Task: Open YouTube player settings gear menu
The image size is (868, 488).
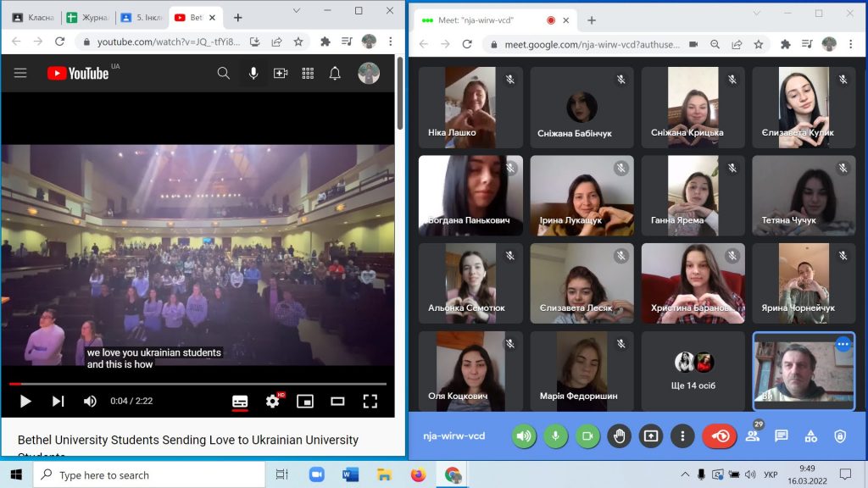Action: coord(272,401)
